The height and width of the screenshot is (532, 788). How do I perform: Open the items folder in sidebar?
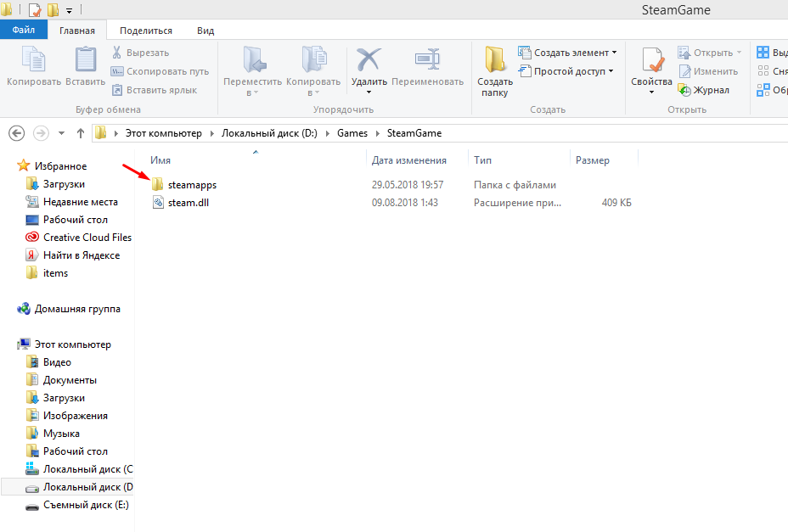pos(55,272)
